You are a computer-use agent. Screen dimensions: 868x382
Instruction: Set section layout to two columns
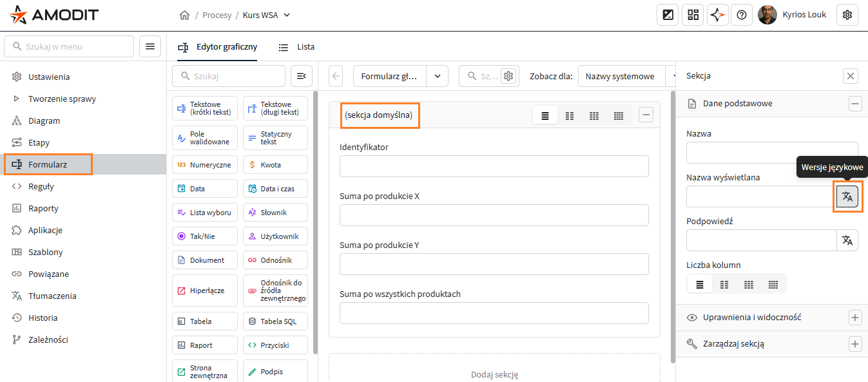pos(570,116)
